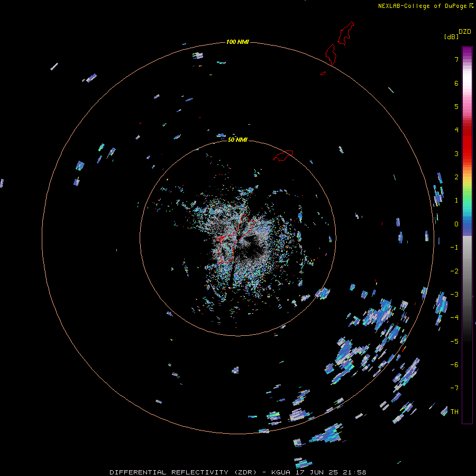Click the Guam island outline at radar center
The width and height of the screenshot is (476, 476).
click(235, 239)
